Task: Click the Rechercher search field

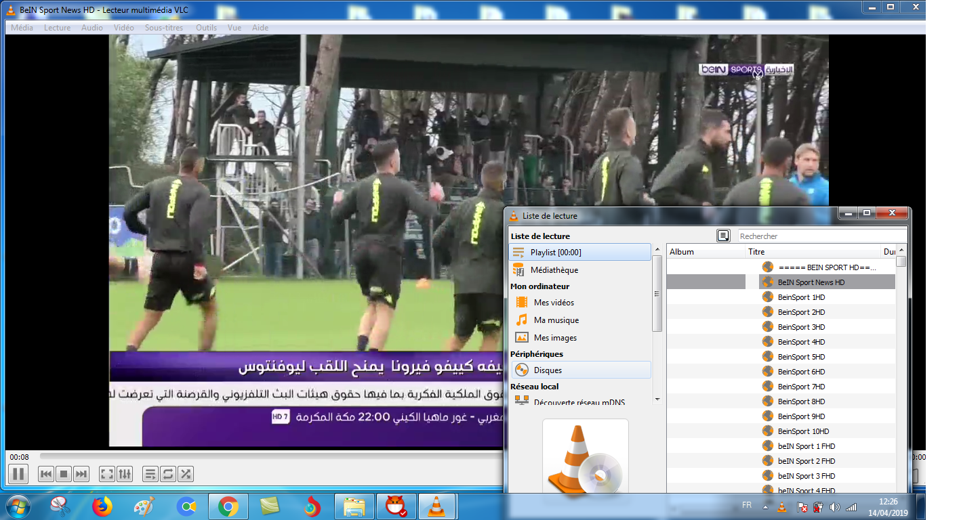Action: 821,236
